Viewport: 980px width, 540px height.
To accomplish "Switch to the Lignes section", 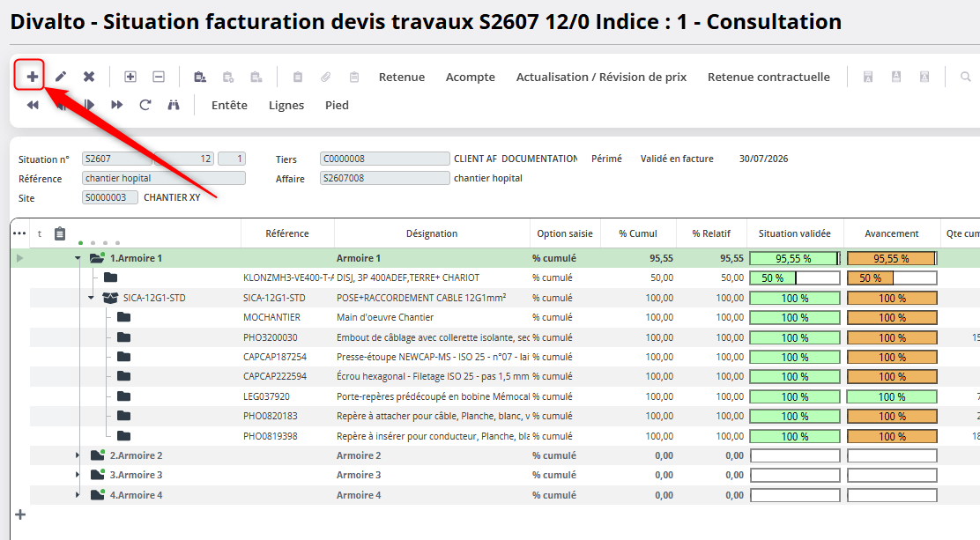I will point(286,105).
